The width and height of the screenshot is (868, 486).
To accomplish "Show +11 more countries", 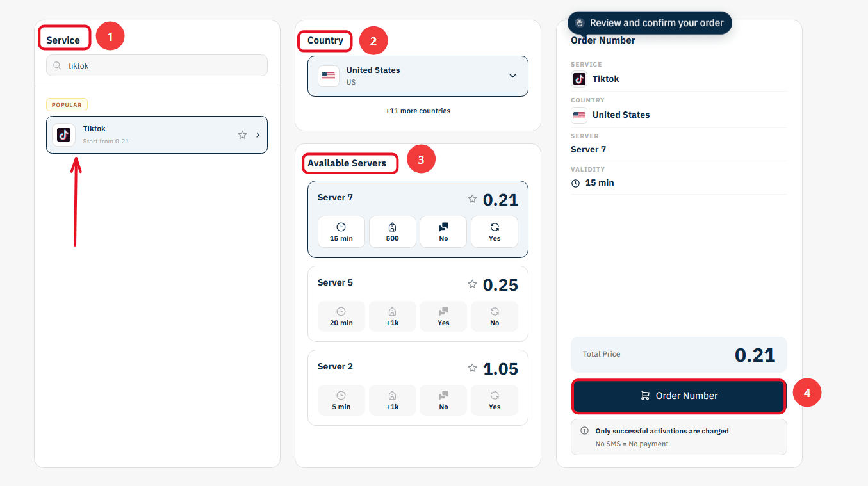I will (418, 111).
